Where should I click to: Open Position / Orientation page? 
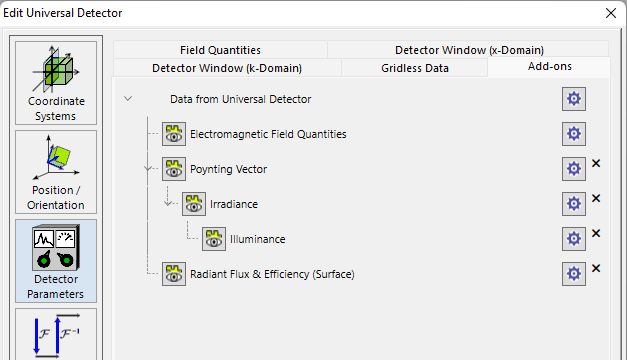coord(56,172)
